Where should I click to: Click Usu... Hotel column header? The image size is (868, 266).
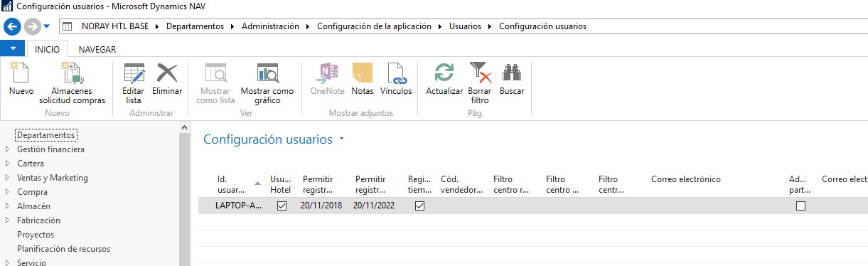point(281,184)
